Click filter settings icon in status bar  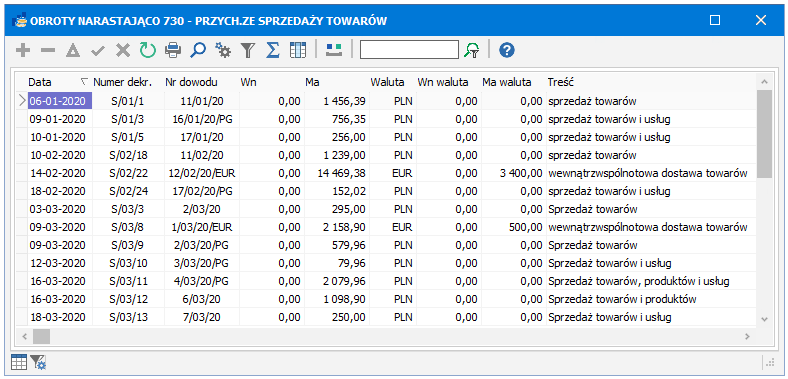(x=38, y=362)
